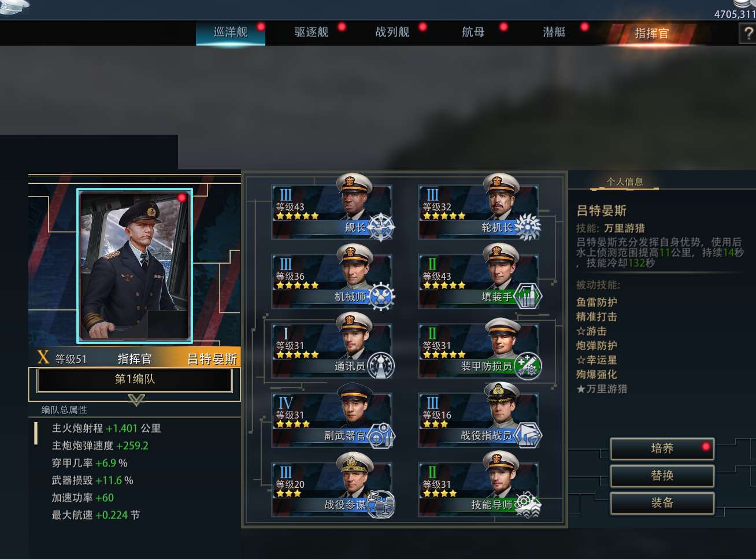Select the 战役参谋 level 20 officer card

[x=332, y=490]
